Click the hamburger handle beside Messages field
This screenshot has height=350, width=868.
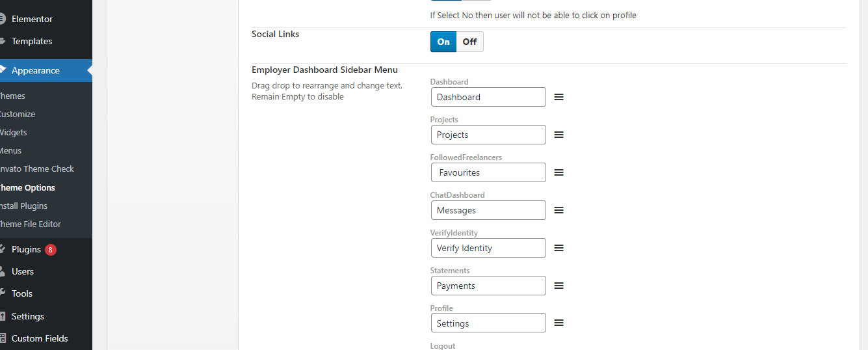pos(559,210)
